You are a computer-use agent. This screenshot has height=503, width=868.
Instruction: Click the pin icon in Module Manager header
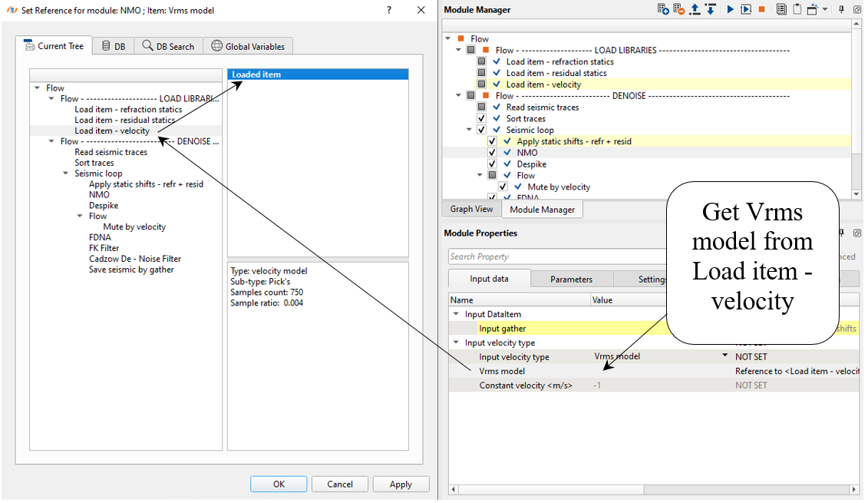841,9
